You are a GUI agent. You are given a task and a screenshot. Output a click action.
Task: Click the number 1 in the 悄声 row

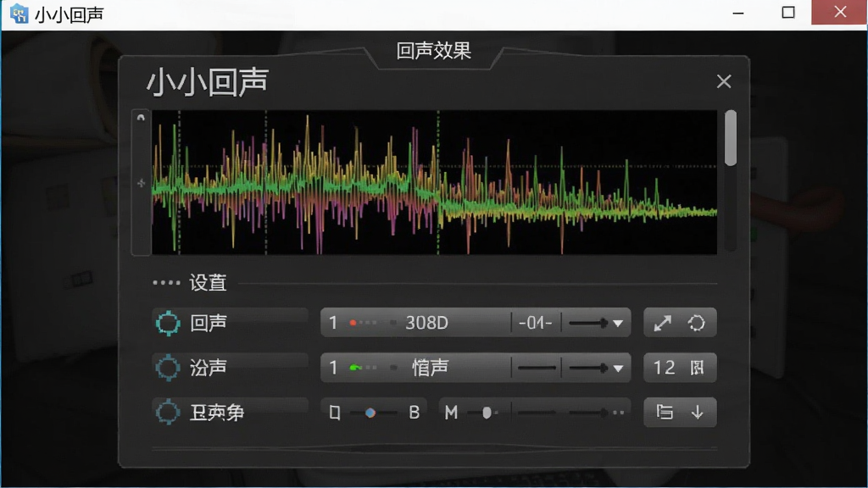[333, 368]
